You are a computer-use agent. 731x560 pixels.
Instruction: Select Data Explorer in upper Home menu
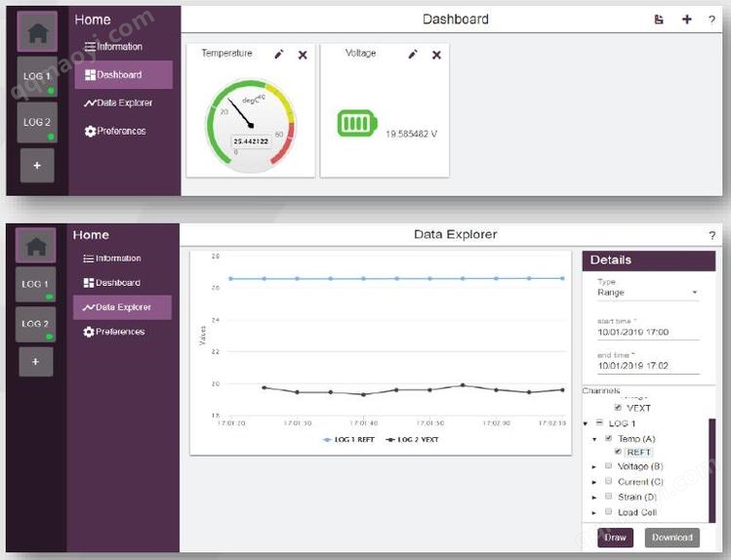[x=118, y=103]
